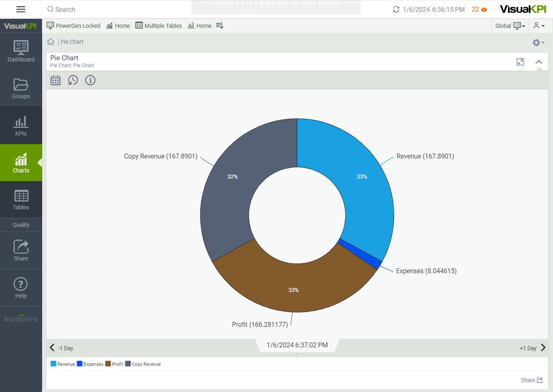Open the KPIs section

pyautogui.click(x=21, y=125)
